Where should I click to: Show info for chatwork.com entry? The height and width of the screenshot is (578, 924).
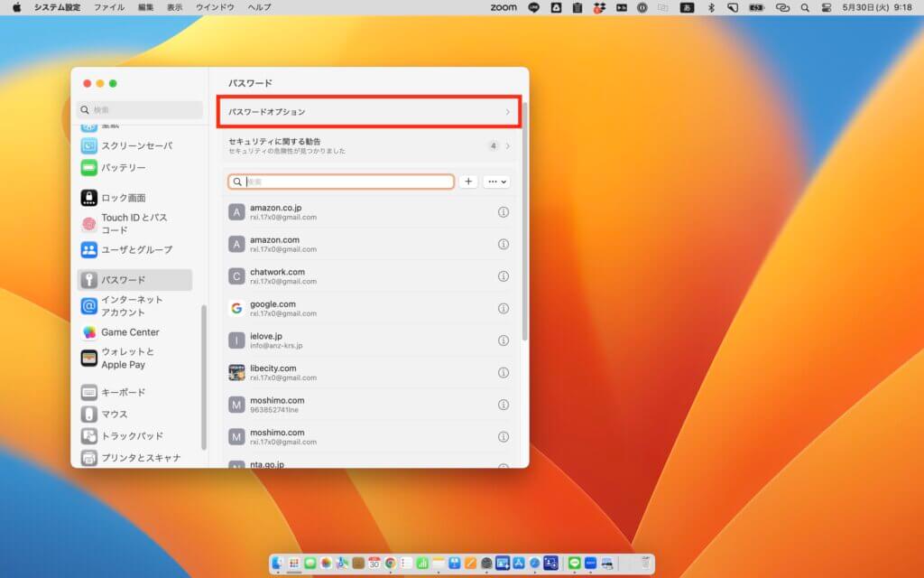[504, 276]
